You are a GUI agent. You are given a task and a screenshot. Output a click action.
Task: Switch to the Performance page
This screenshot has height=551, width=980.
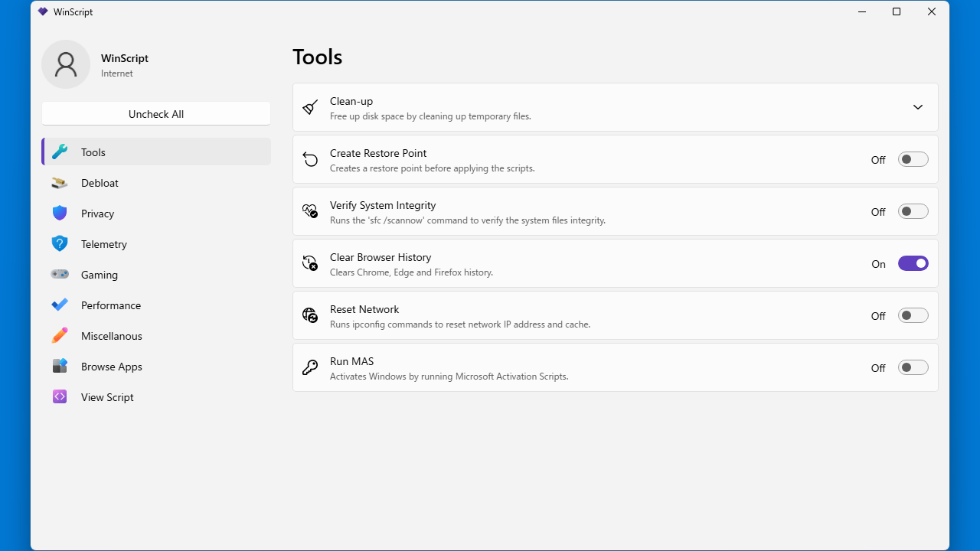[x=156, y=305]
